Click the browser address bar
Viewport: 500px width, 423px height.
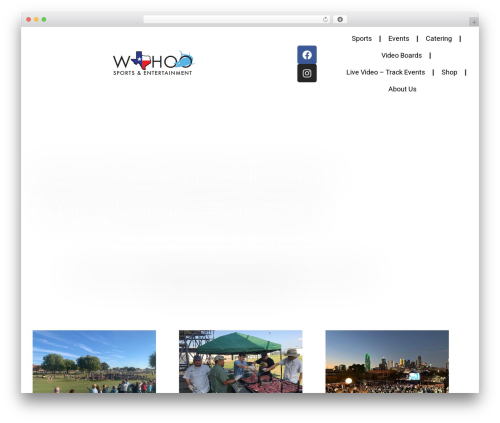(x=236, y=19)
